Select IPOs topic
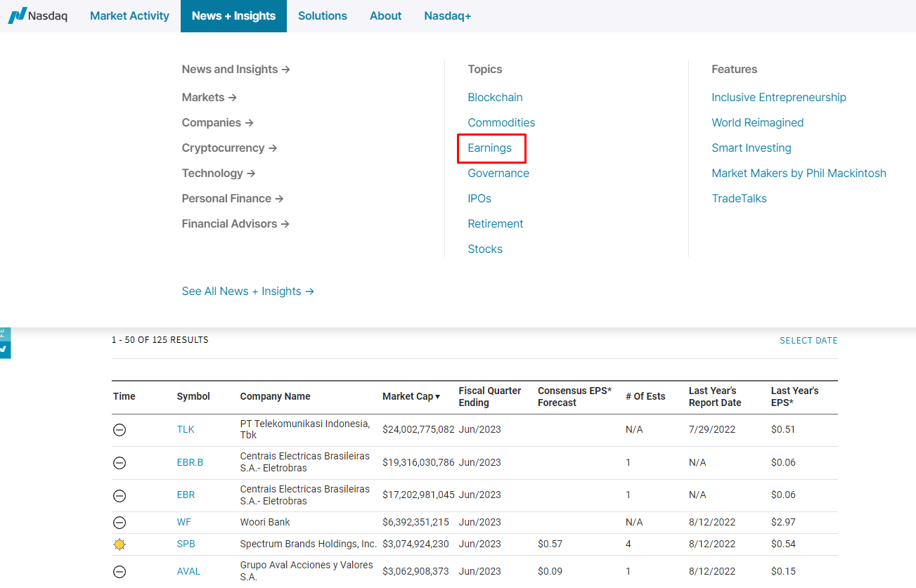916x588 pixels. click(479, 198)
